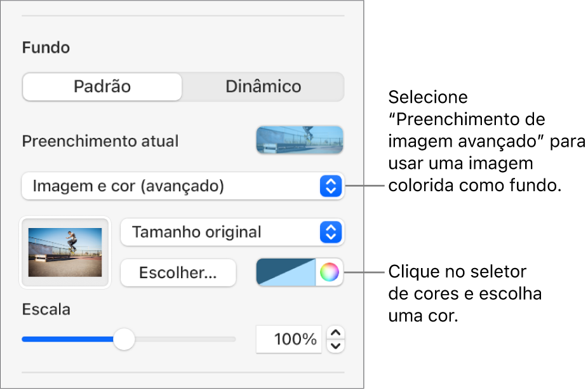This screenshot has width=588, height=390.
Task: Click the blue arrows on Tamanho original popup
Action: 330,232
